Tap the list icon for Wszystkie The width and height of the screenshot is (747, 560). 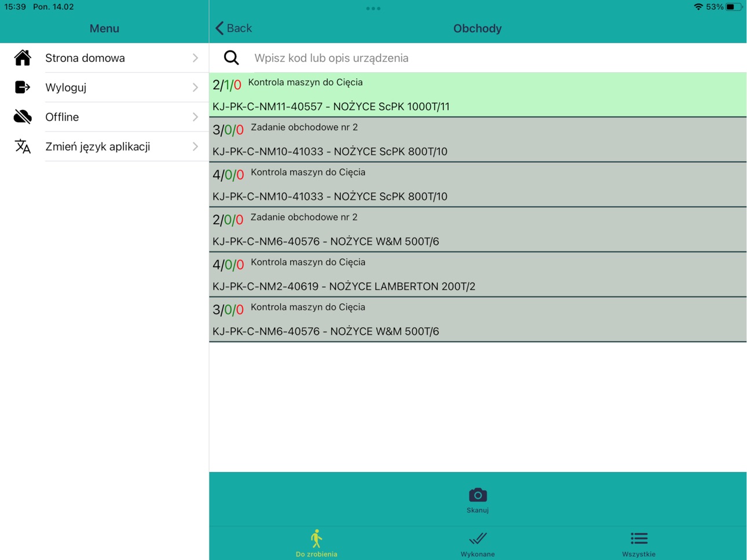tap(639, 539)
